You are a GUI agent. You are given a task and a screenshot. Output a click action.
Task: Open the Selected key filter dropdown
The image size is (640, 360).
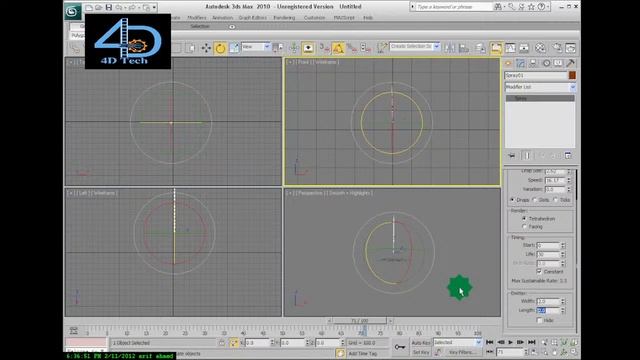pos(457,343)
